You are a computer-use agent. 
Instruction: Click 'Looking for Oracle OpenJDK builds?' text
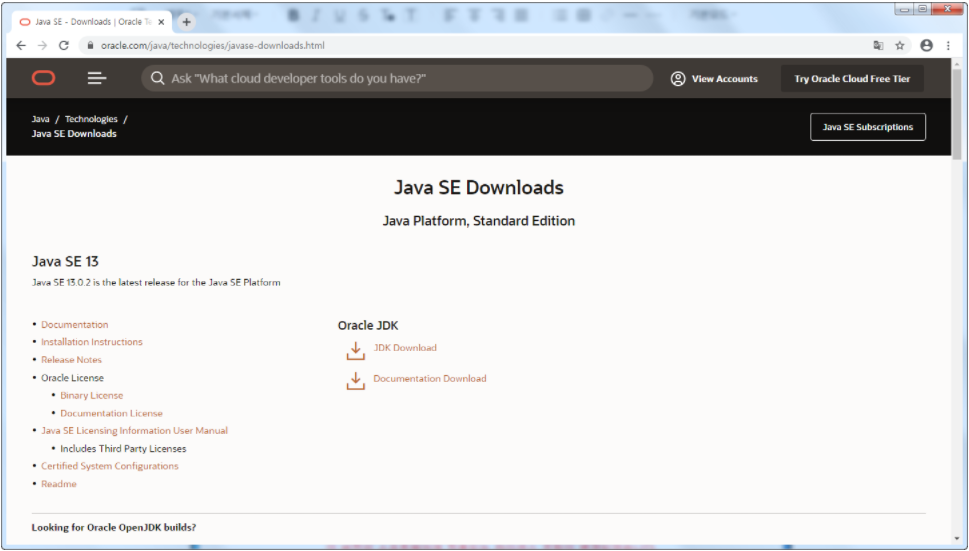pos(114,528)
